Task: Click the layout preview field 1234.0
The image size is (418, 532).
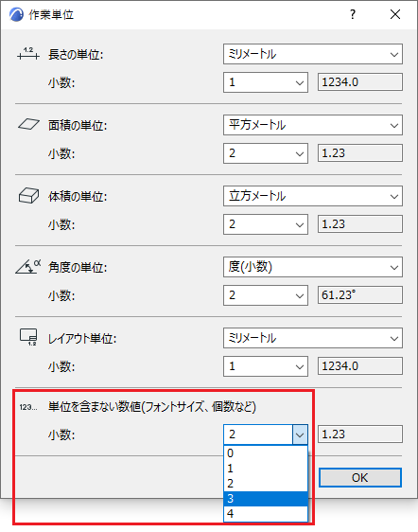Action: (360, 366)
